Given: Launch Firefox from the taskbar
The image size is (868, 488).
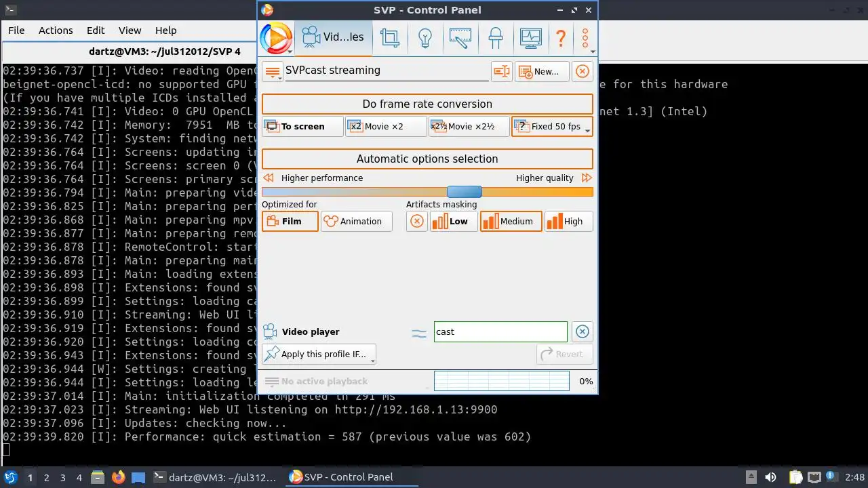Looking at the screenshot, I should 119,477.
